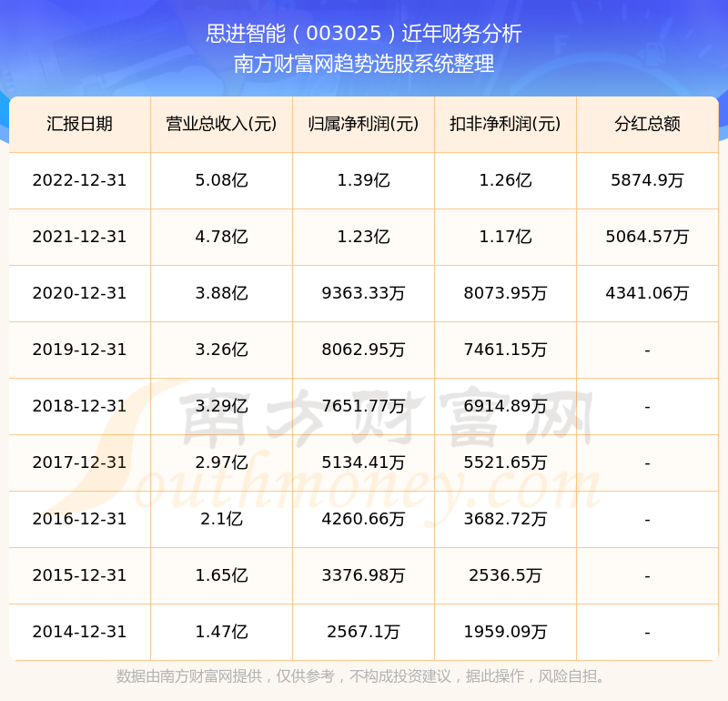Click the net profit value 1.39亿
This screenshot has width=728, height=701.
tap(363, 180)
